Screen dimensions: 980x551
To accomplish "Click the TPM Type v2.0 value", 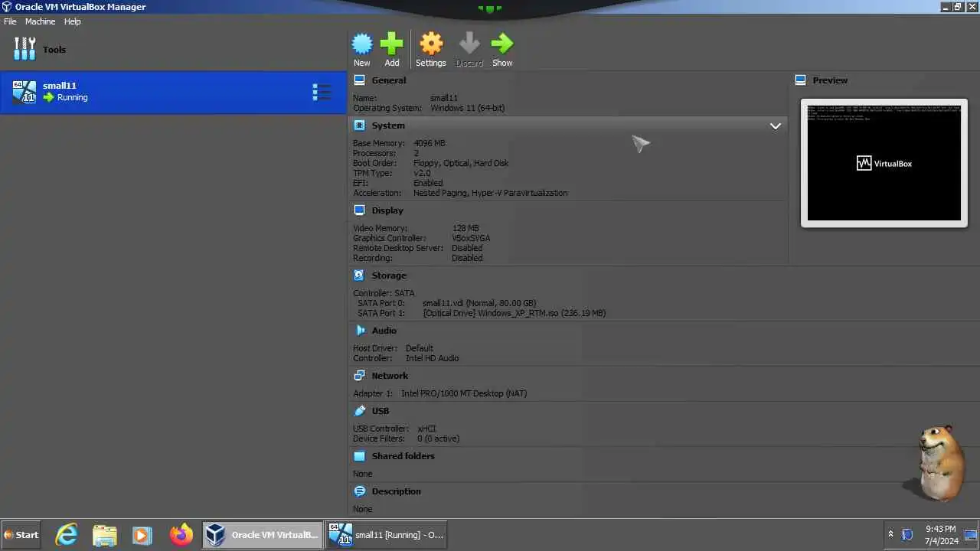I will tap(422, 173).
